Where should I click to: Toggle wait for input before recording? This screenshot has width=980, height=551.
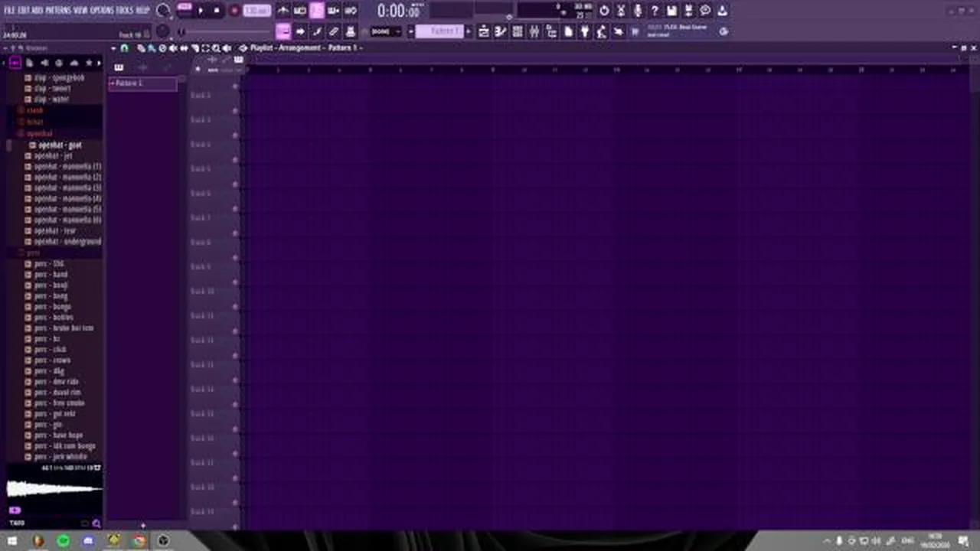tap(299, 11)
